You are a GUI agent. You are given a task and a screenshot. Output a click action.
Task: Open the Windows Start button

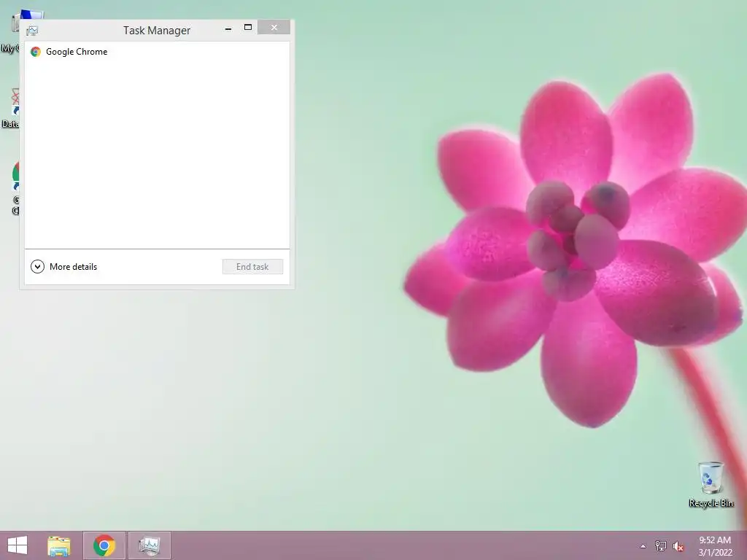pyautogui.click(x=18, y=545)
